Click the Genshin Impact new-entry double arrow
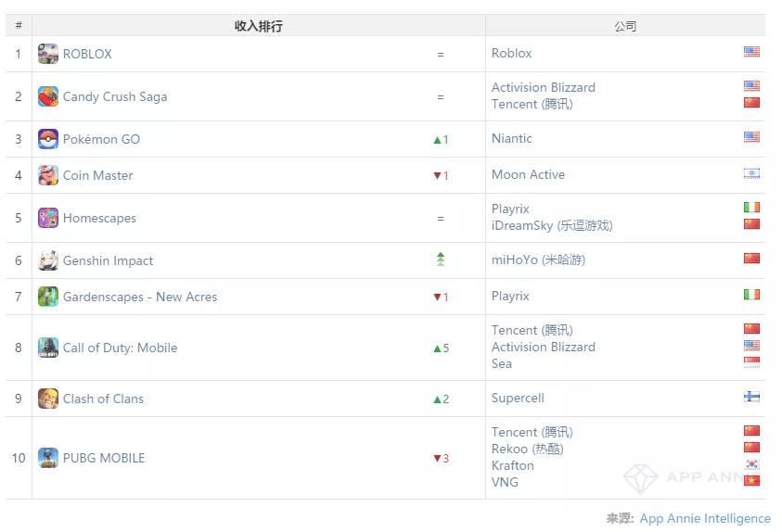The width and height of the screenshot is (782, 532). (x=441, y=259)
